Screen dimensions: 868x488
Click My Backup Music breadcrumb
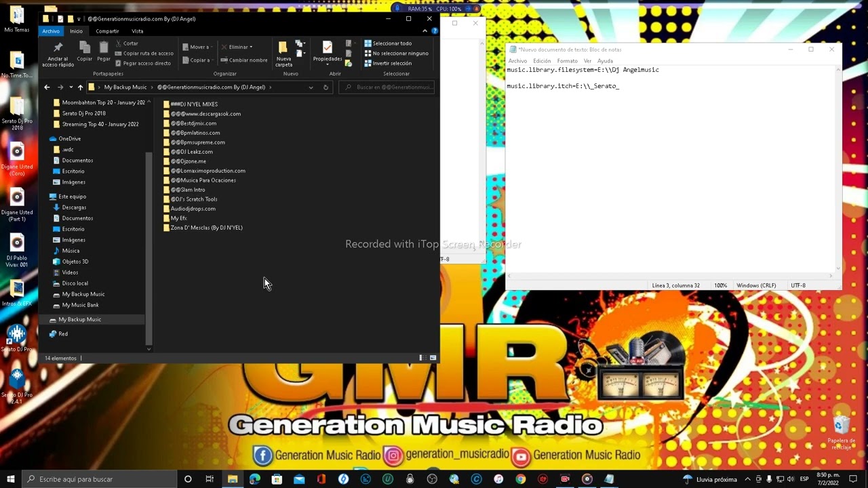pyautogui.click(x=125, y=87)
